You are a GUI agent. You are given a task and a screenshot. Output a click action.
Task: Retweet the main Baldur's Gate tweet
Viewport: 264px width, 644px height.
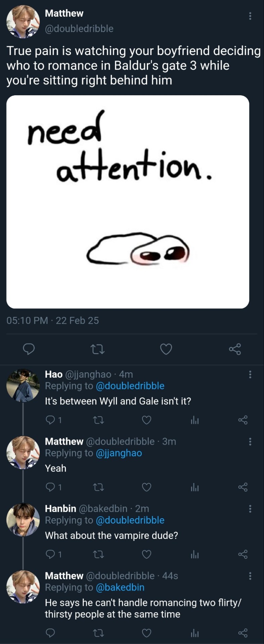click(x=98, y=349)
